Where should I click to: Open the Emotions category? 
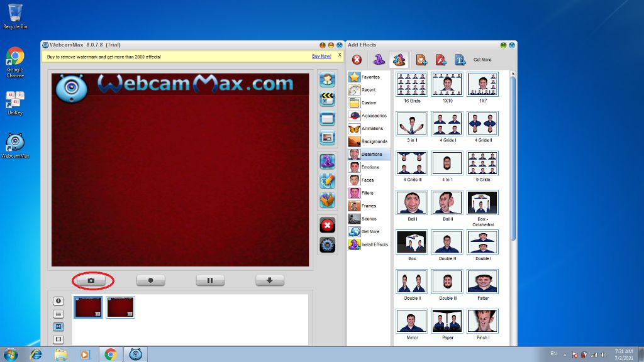pyautogui.click(x=369, y=167)
